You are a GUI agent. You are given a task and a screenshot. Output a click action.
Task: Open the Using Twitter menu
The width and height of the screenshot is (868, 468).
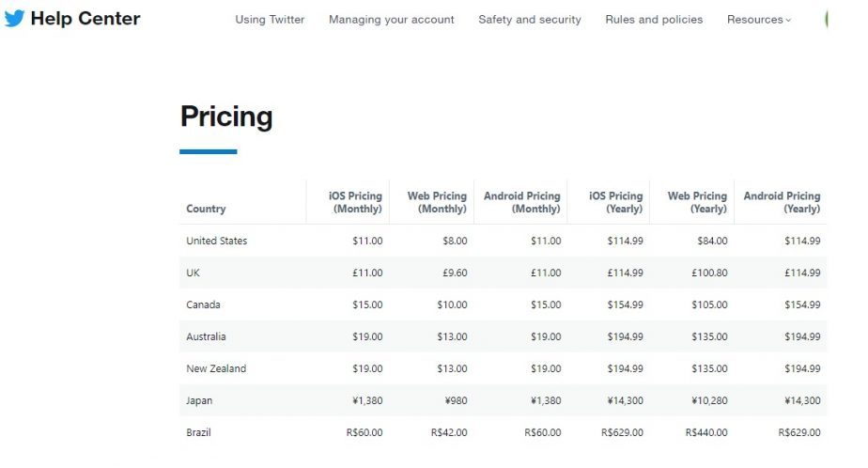pyautogui.click(x=270, y=20)
